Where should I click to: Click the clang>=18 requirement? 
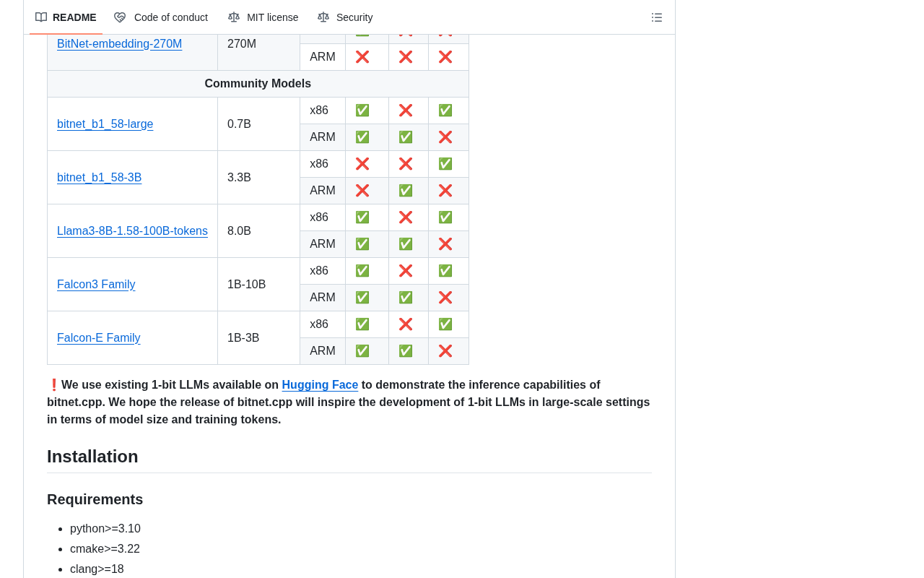click(x=97, y=569)
